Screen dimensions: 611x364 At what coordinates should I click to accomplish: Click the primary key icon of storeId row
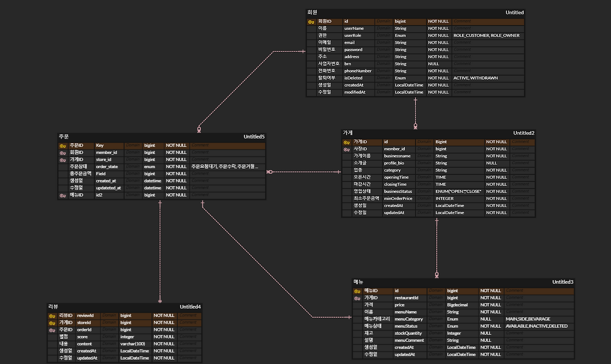[x=52, y=323]
